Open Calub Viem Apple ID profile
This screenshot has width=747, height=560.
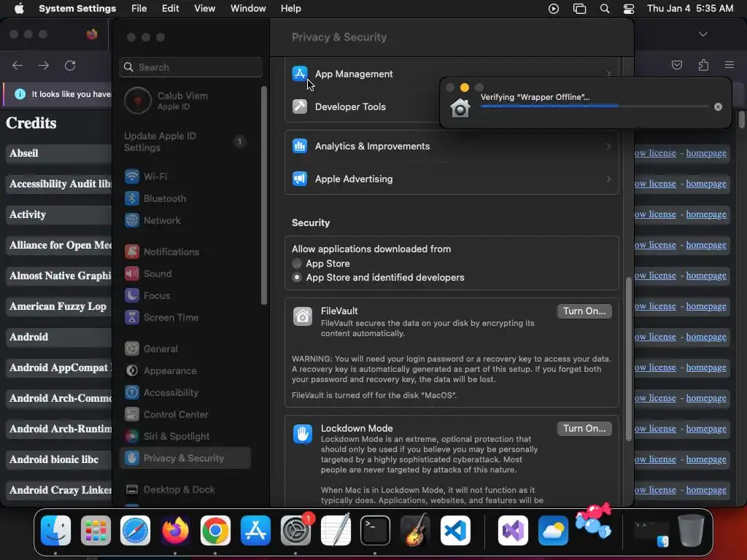pos(186,101)
